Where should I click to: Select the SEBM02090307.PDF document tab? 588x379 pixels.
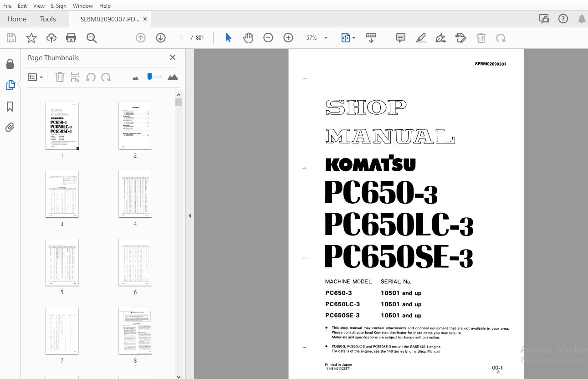coord(110,19)
